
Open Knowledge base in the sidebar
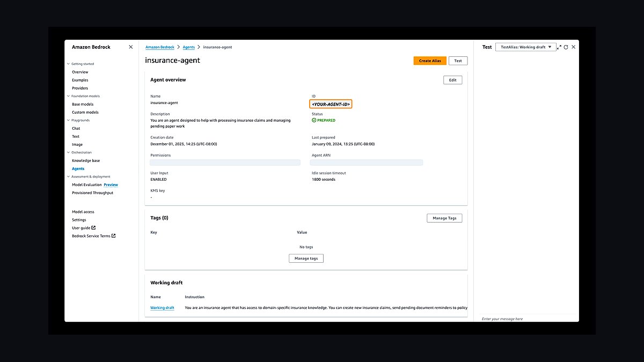point(86,160)
